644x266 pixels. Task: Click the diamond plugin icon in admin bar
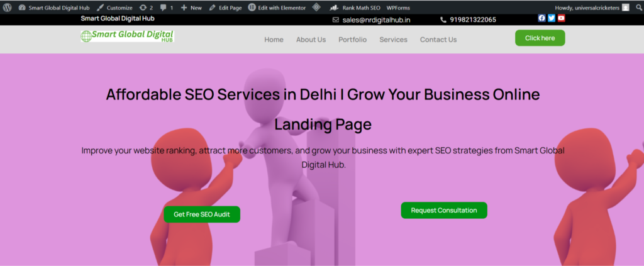pos(316,8)
